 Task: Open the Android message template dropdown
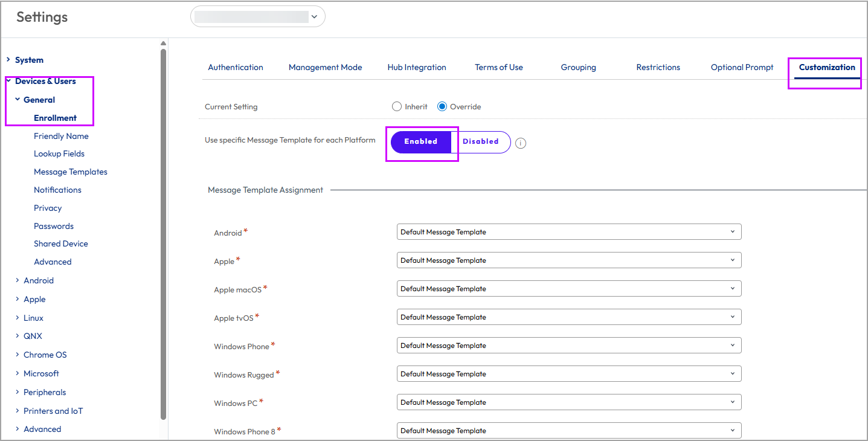569,232
